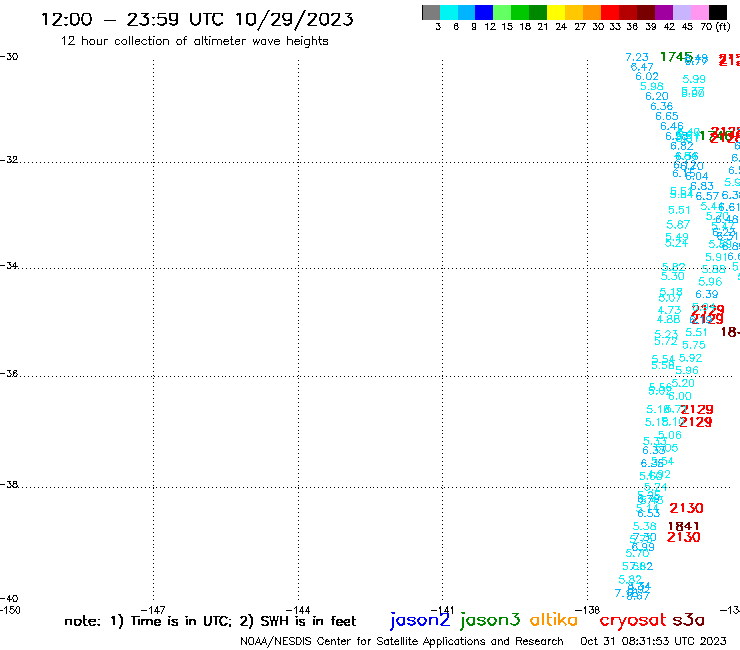Image resolution: width=740 pixels, height=650 pixels.
Task: Click the '-150' longitude axis label
Action: (10, 610)
